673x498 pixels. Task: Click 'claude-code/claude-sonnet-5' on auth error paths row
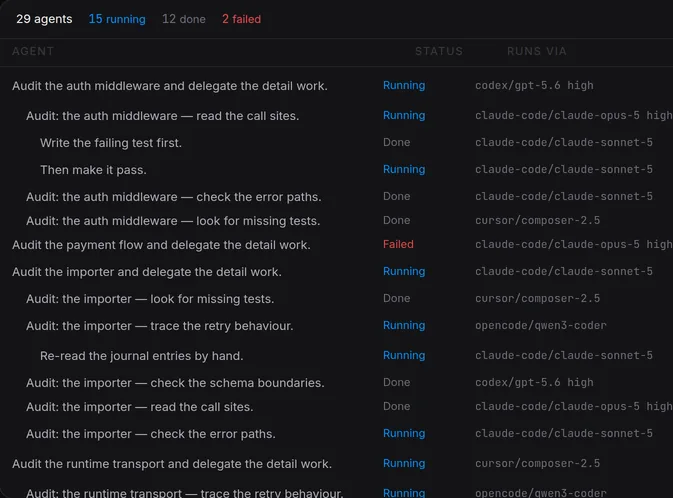[564, 196]
